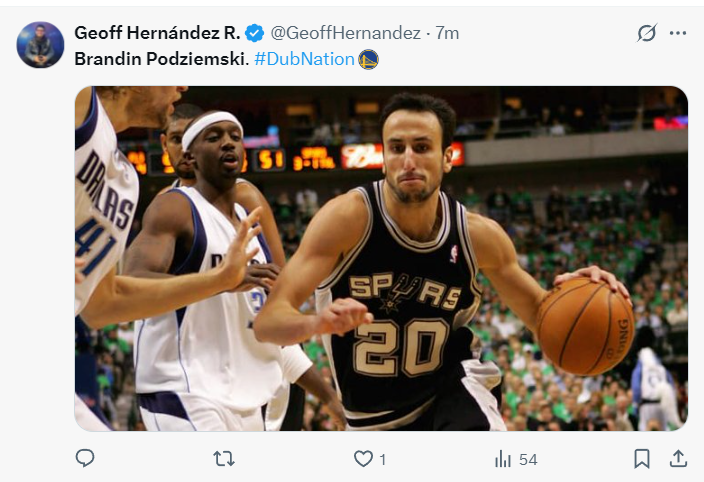Click the share upload arrow icon
The width and height of the screenshot is (704, 482).
pos(678,459)
